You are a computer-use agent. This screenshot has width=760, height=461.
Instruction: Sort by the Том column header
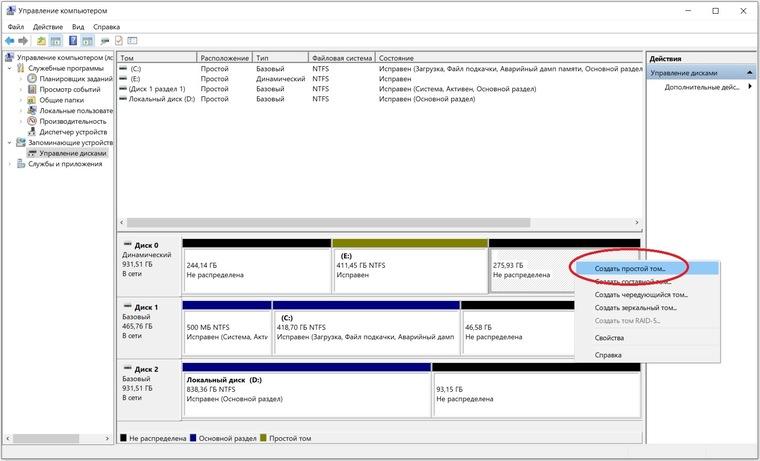click(157, 58)
